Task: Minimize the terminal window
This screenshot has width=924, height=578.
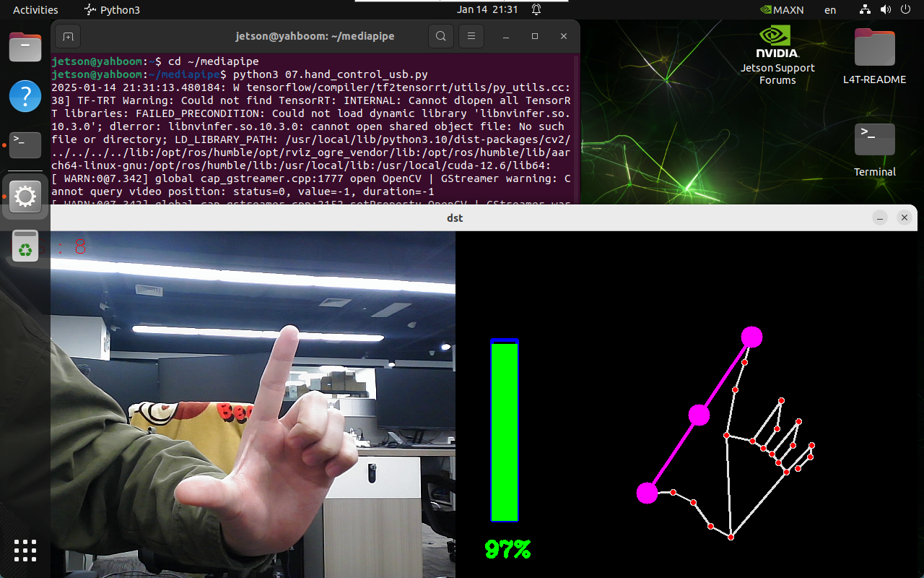Action: coord(506,36)
